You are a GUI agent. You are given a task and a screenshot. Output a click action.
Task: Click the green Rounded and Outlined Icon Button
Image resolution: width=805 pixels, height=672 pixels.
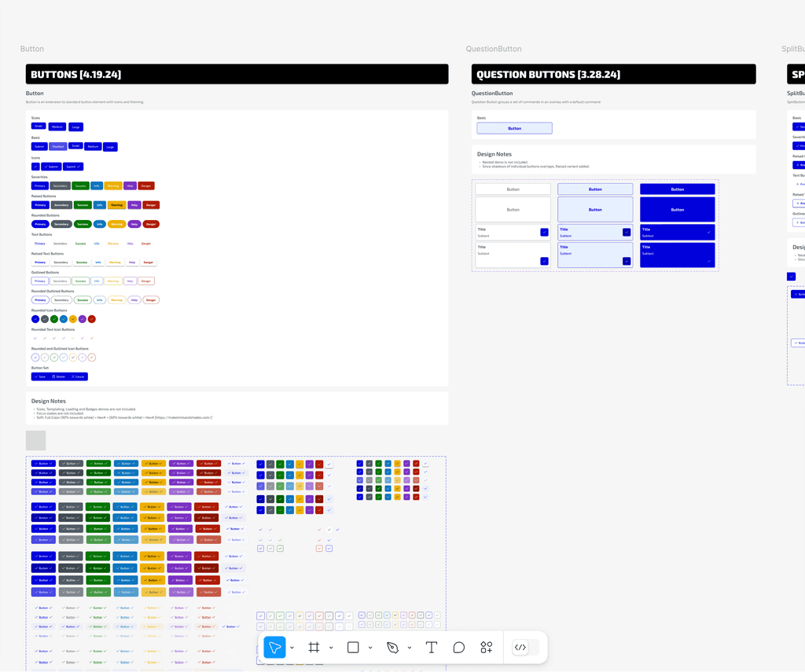[54, 358]
